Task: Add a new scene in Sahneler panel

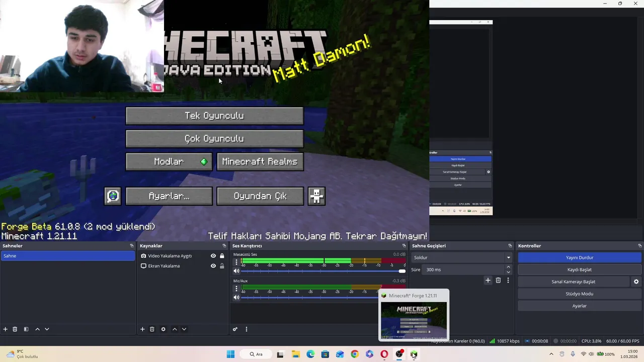Action: click(x=6, y=329)
